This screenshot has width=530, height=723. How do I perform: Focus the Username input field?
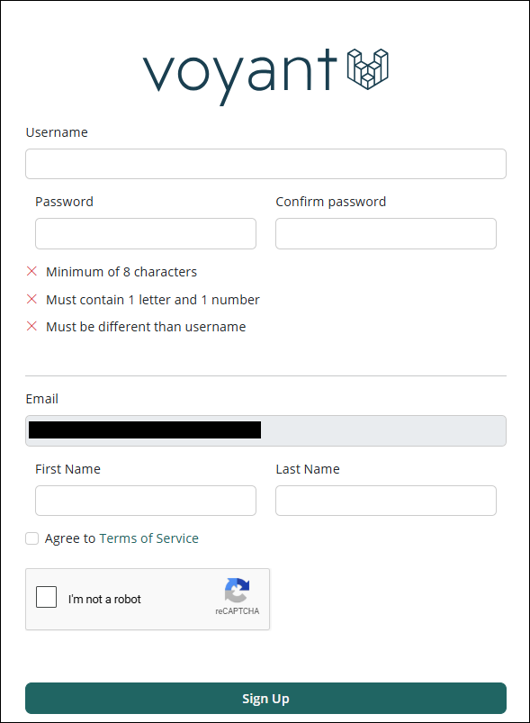tap(266, 164)
